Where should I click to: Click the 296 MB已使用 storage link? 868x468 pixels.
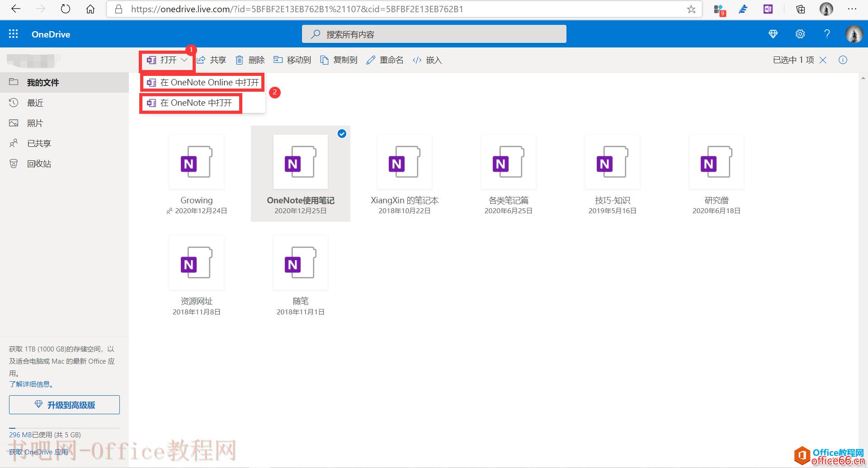(x=45, y=435)
